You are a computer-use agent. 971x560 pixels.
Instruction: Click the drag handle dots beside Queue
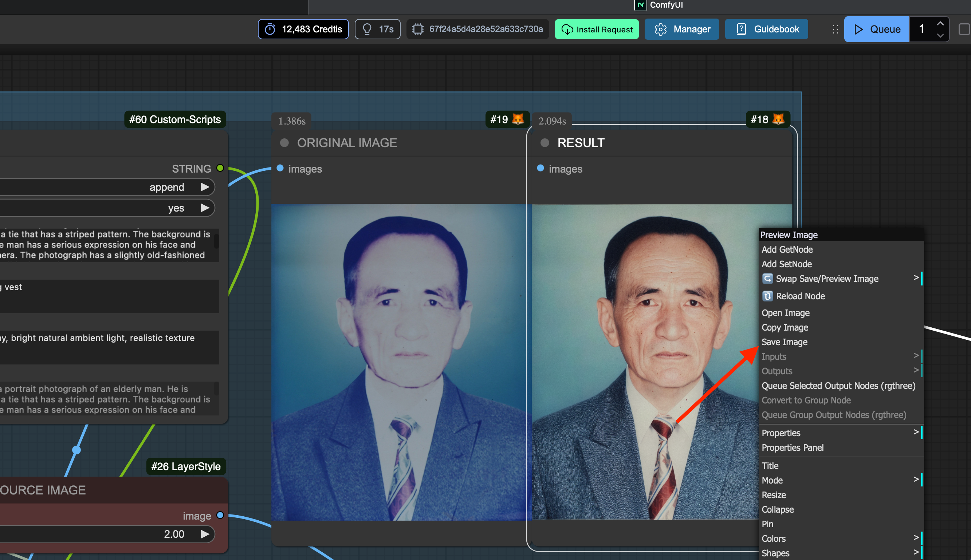click(x=835, y=29)
